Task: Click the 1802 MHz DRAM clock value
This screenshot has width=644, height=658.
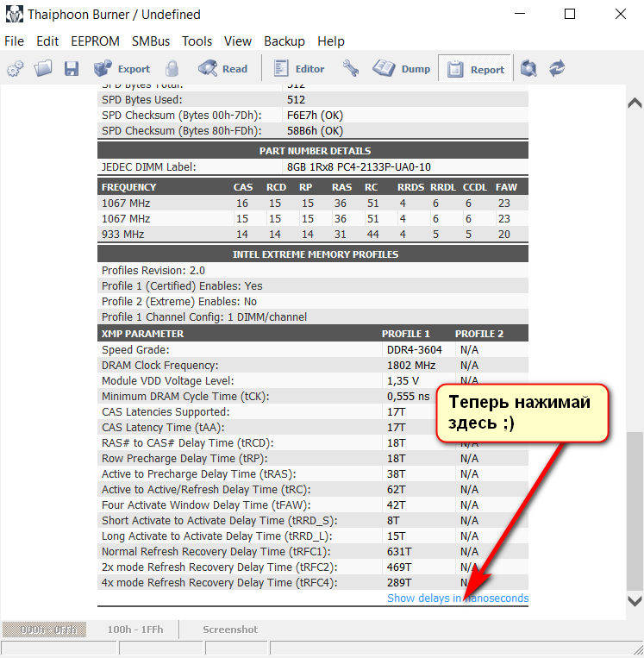Action: [x=411, y=365]
